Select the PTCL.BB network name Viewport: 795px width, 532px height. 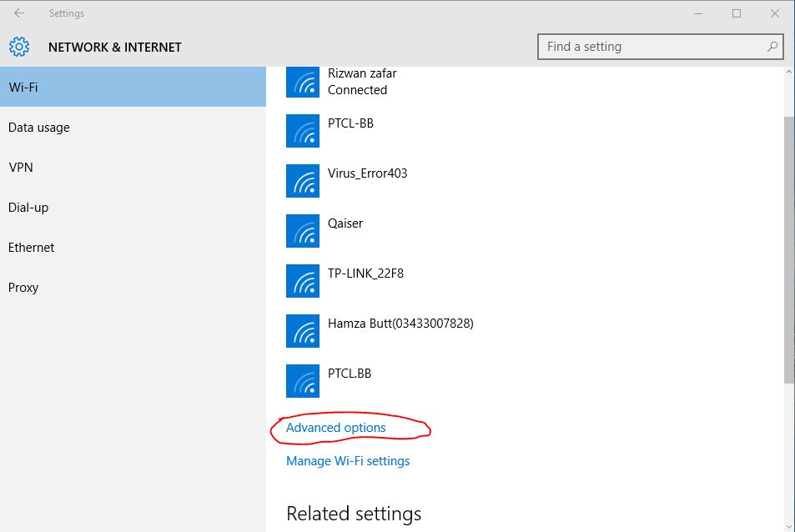[x=350, y=374]
